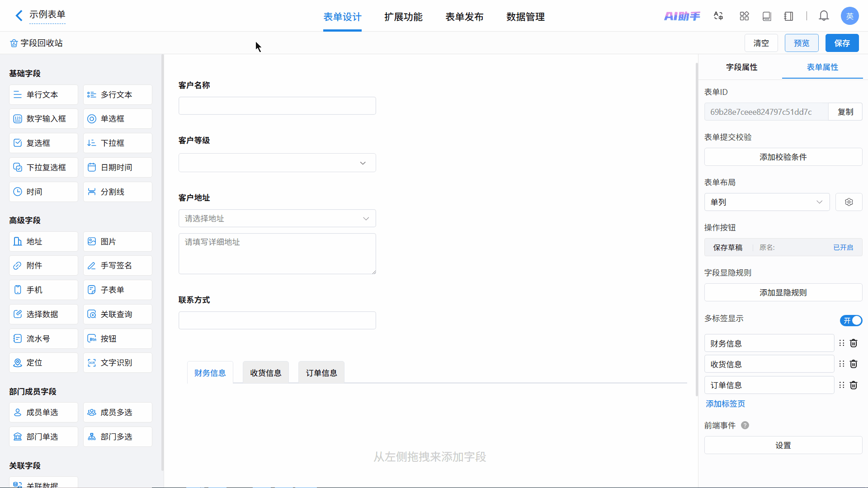Open the 表单布局 单列 dropdown
This screenshot has height=488, width=868.
click(x=767, y=202)
